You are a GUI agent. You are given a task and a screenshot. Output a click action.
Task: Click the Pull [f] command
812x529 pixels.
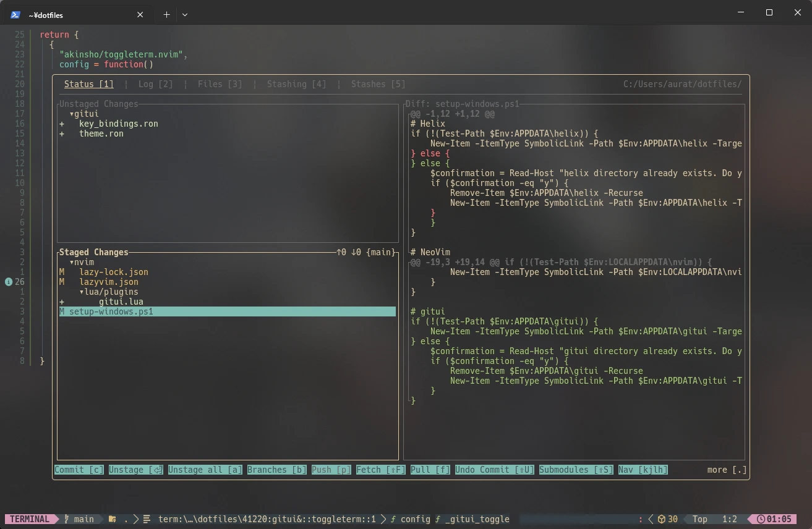pos(430,470)
